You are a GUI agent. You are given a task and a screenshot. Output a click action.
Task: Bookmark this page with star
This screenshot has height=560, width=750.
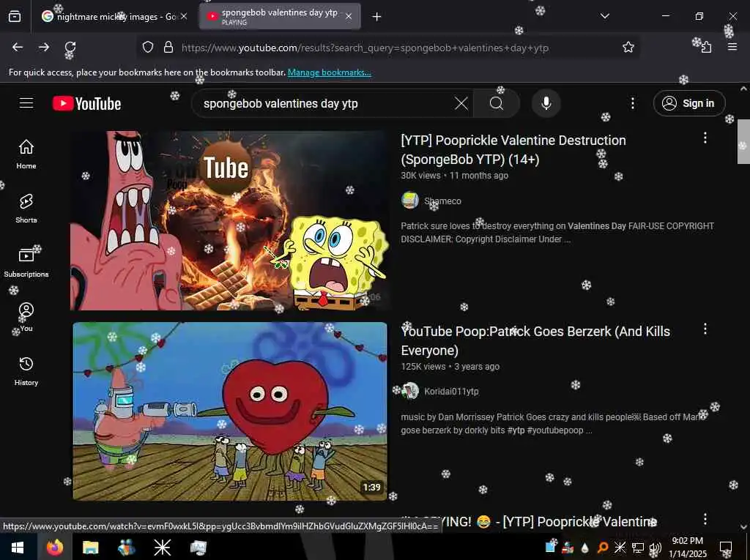(x=628, y=47)
